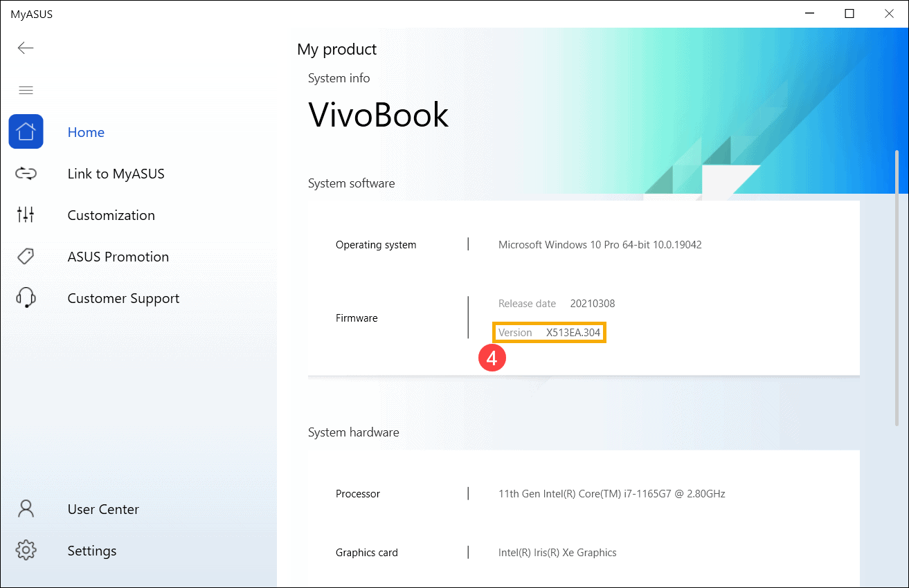The width and height of the screenshot is (909, 588).
Task: Maximize the MyASUS window
Action: coord(849,13)
